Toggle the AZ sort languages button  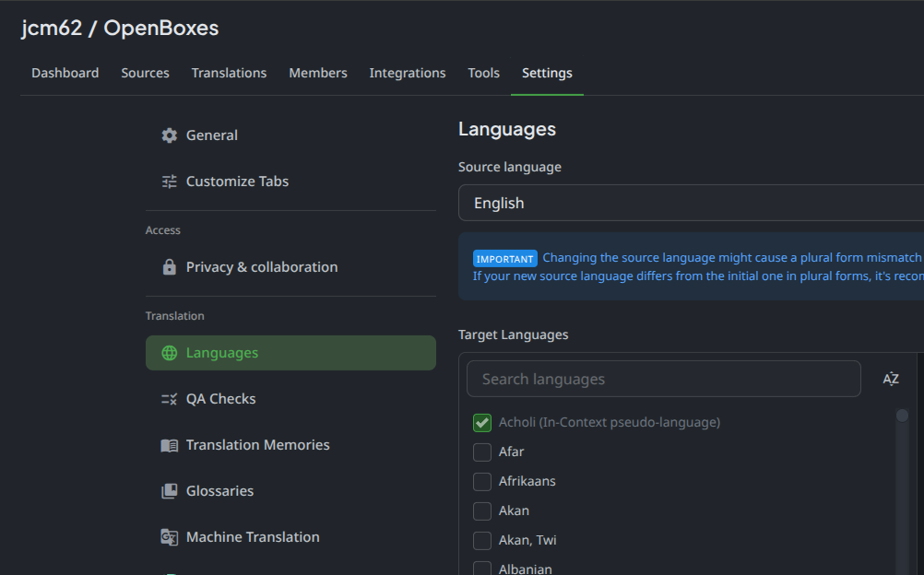[x=890, y=379]
